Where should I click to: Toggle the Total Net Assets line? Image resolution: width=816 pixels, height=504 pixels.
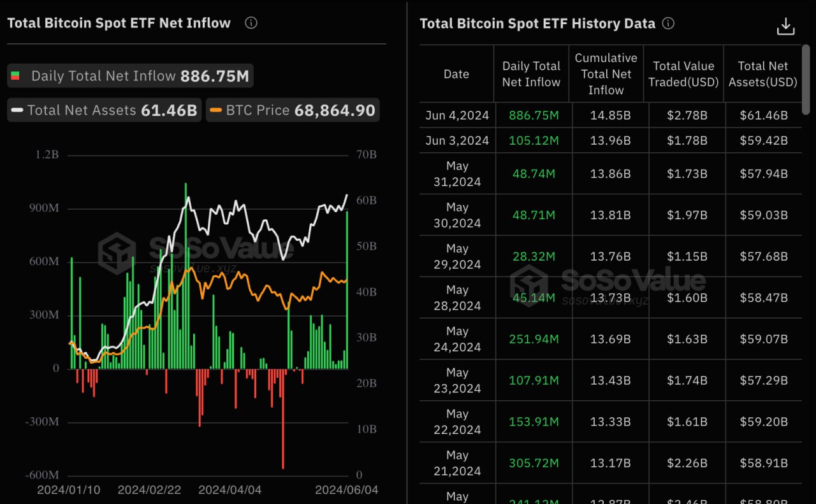(105, 110)
